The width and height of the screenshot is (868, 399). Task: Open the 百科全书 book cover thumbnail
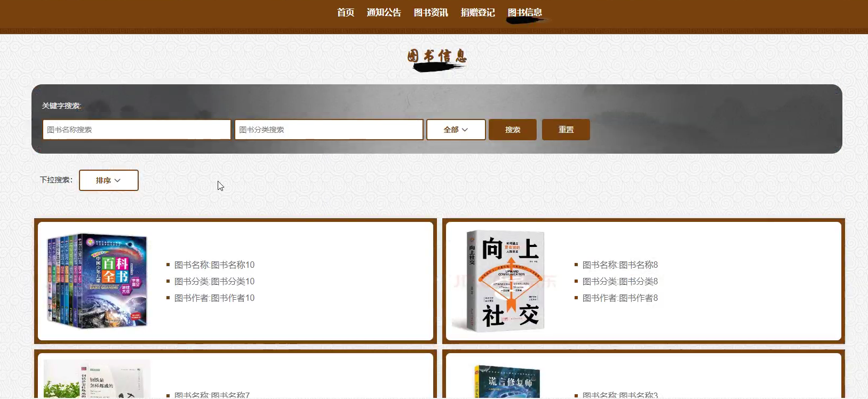coord(97,281)
